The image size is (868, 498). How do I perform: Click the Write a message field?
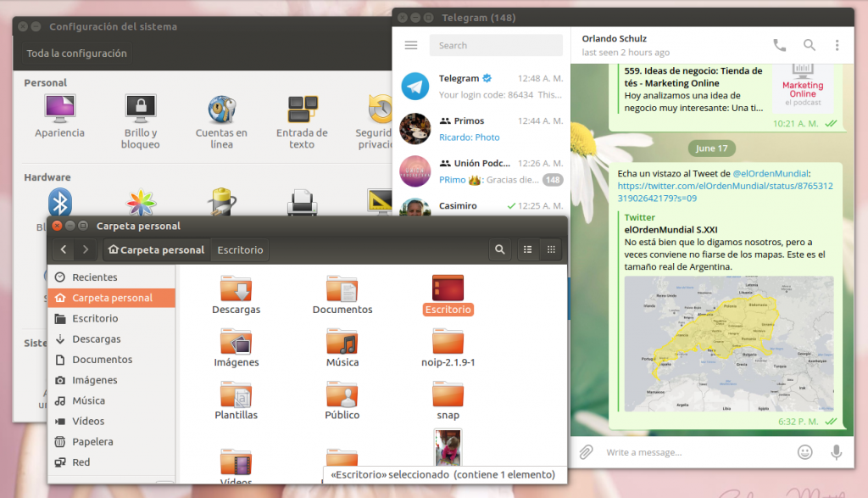pos(697,452)
